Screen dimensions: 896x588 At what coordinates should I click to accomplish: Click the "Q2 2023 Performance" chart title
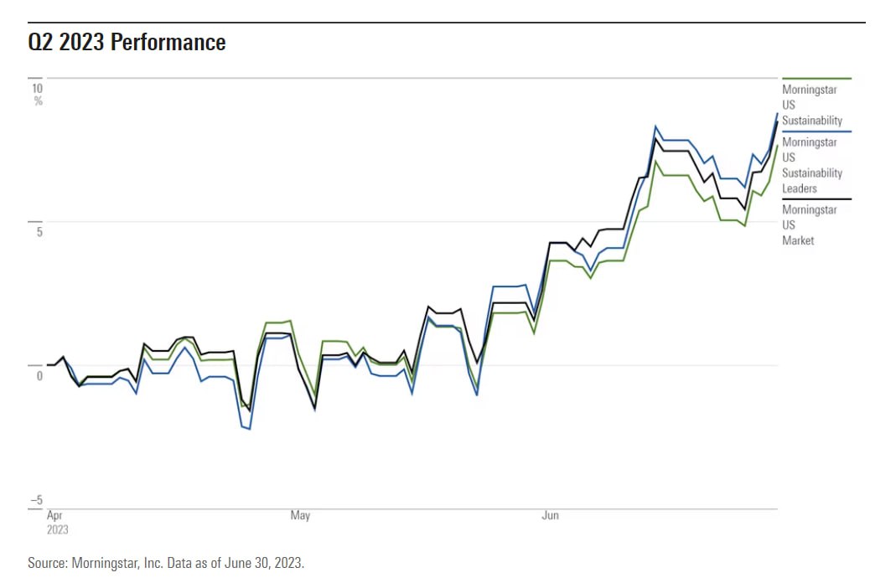[127, 43]
